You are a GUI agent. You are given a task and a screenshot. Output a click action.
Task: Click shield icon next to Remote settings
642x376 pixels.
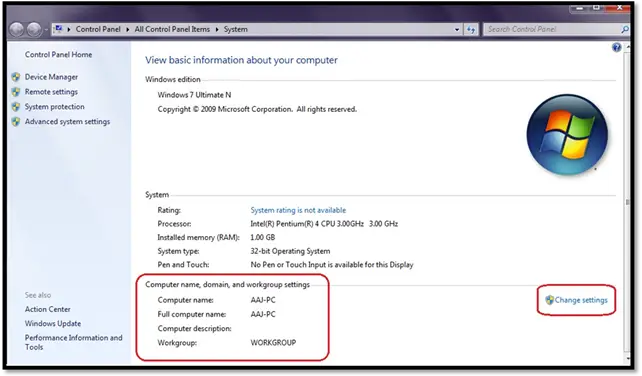pos(16,92)
